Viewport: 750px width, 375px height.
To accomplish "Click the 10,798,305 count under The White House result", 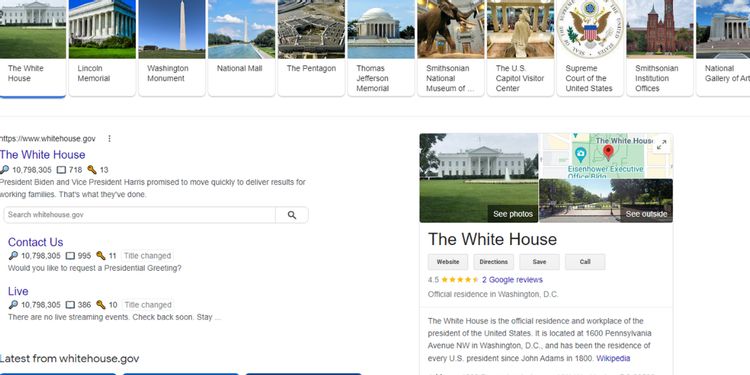I will tap(32, 170).
